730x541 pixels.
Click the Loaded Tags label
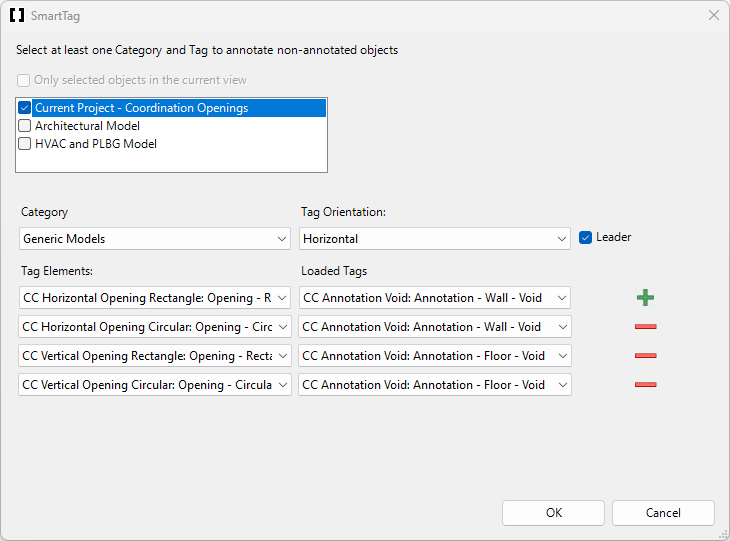point(334,271)
